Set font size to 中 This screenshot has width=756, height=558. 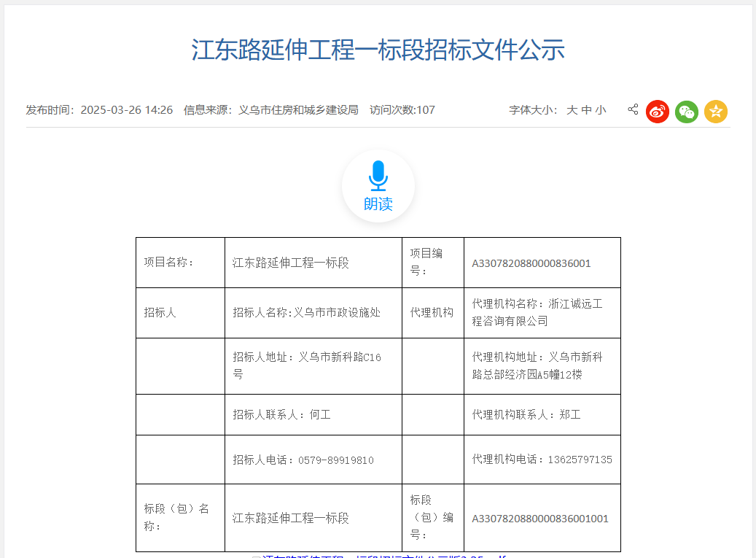point(586,110)
